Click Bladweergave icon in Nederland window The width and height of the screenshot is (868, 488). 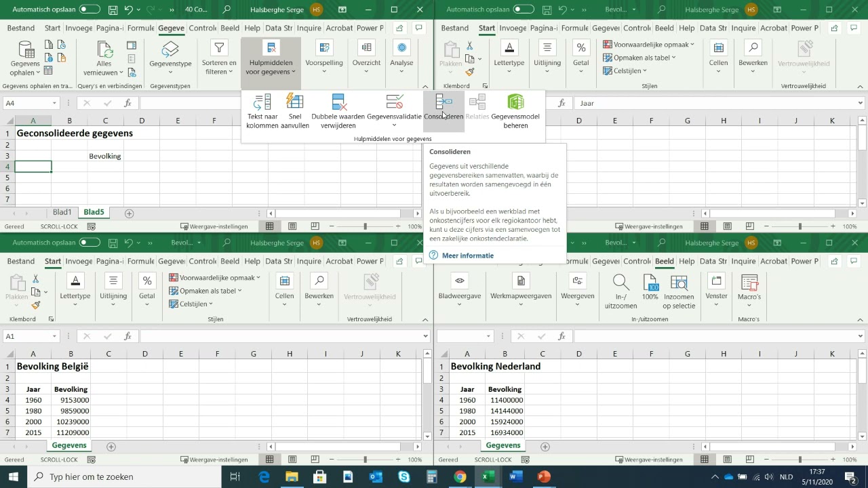pos(460,281)
